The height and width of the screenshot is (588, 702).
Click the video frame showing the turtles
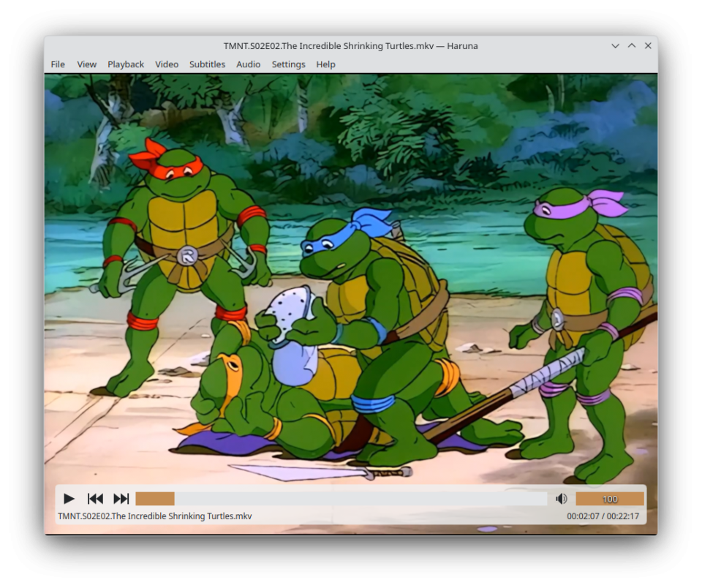[351, 278]
